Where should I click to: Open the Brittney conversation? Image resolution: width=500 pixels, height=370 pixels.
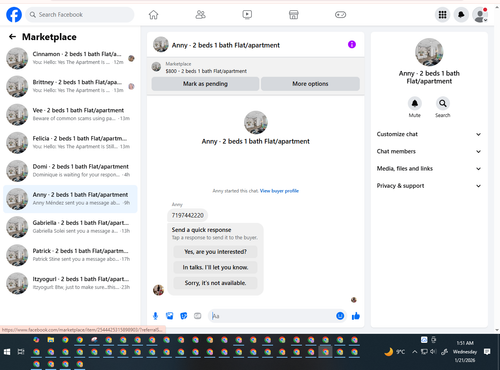point(70,86)
